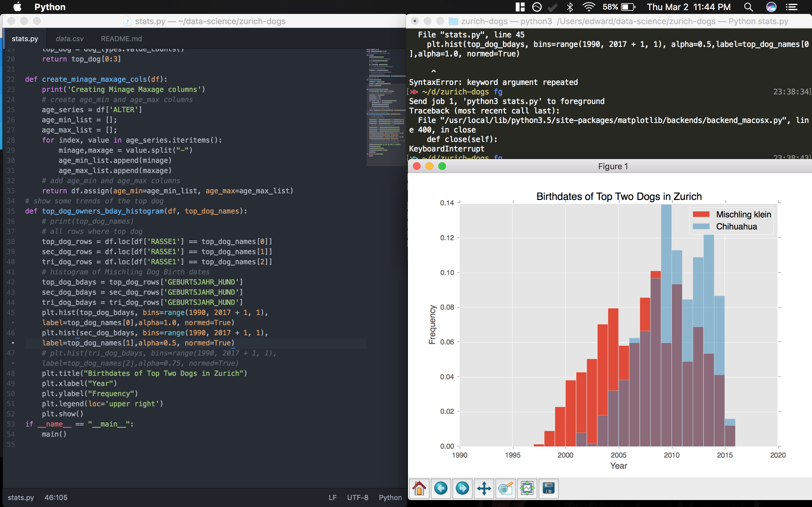Image resolution: width=812 pixels, height=507 pixels.
Task: Switch to the data.csv tab
Action: 69,39
